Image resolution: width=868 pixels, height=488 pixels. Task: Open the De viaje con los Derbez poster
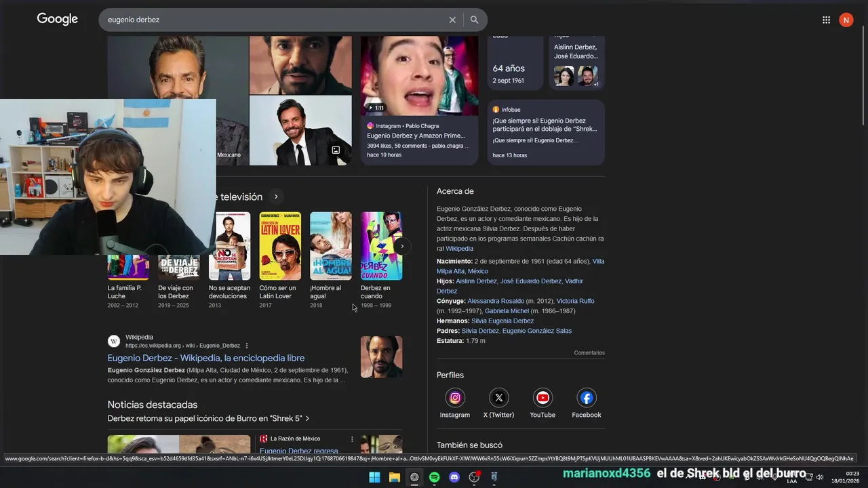[x=178, y=267]
